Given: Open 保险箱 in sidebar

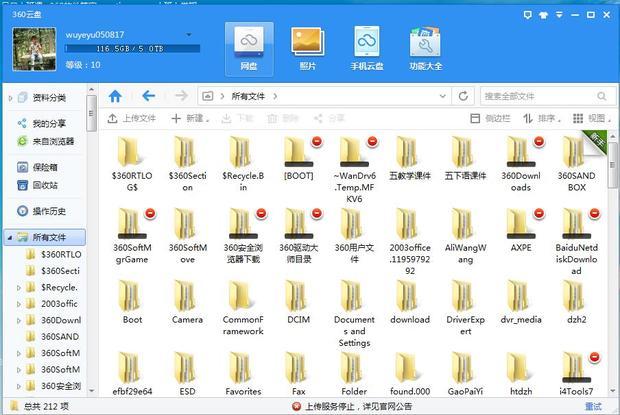Looking at the screenshot, I should tap(38, 167).
